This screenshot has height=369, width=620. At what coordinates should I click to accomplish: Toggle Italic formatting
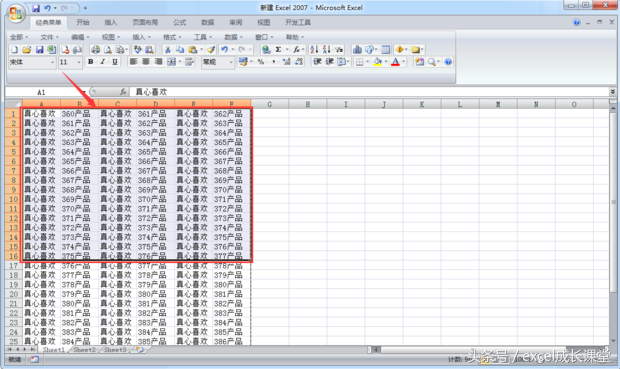(103, 62)
